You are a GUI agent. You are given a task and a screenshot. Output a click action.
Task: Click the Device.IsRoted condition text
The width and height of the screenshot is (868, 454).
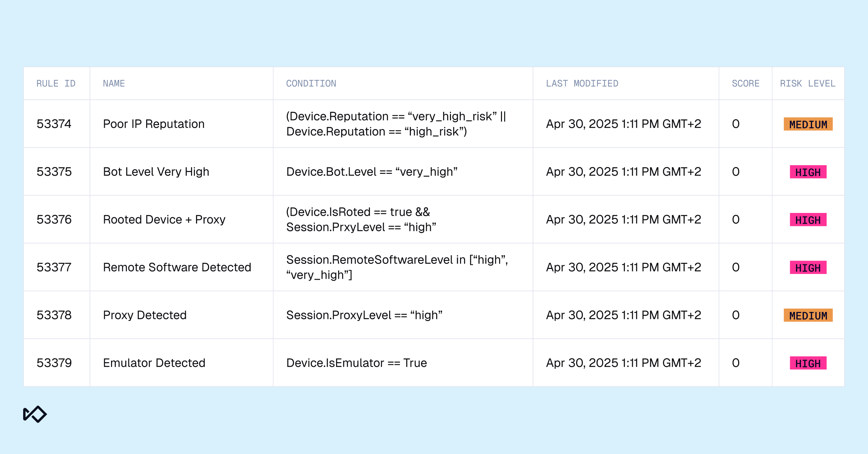click(358, 212)
